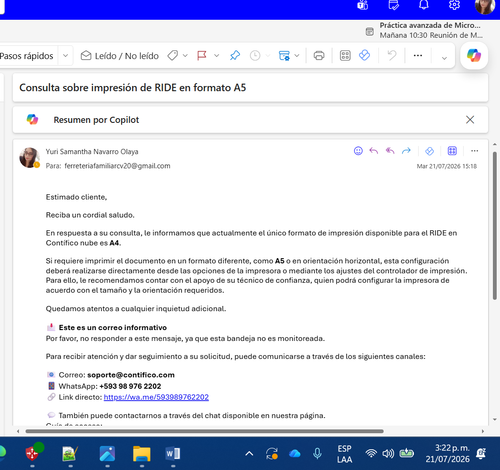The image size is (500, 470).
Task: Close Resumen por Copilot panel
Action: (x=470, y=120)
